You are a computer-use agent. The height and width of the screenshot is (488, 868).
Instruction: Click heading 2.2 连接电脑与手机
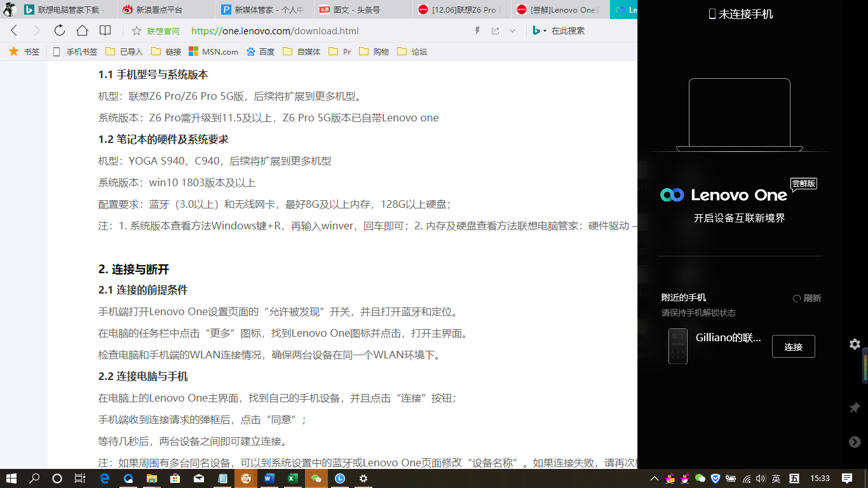pos(143,376)
